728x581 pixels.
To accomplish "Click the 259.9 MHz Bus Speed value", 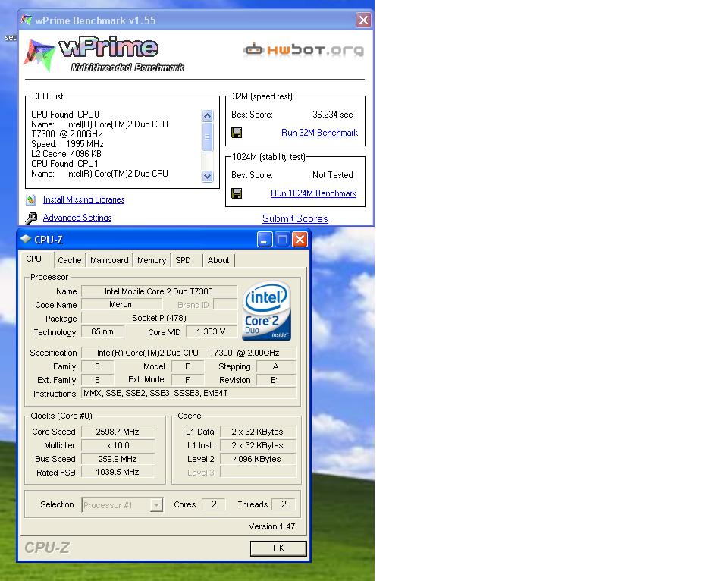I will 118,459.
